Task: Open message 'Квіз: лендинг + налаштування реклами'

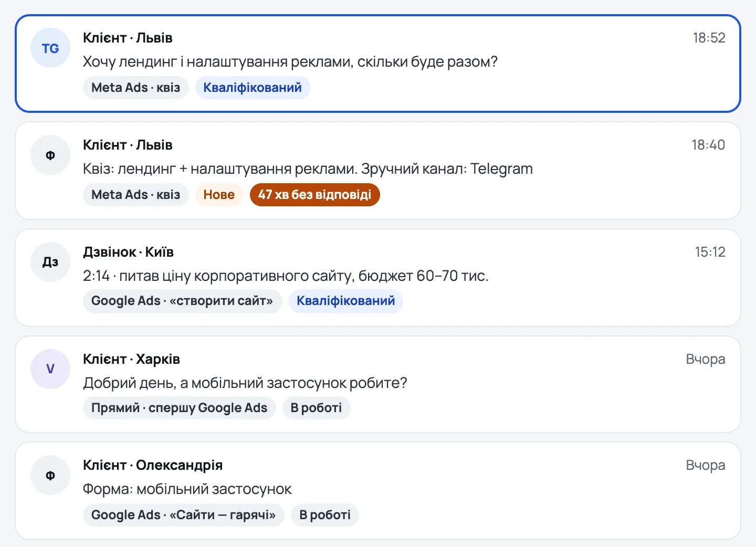Action: [308, 169]
